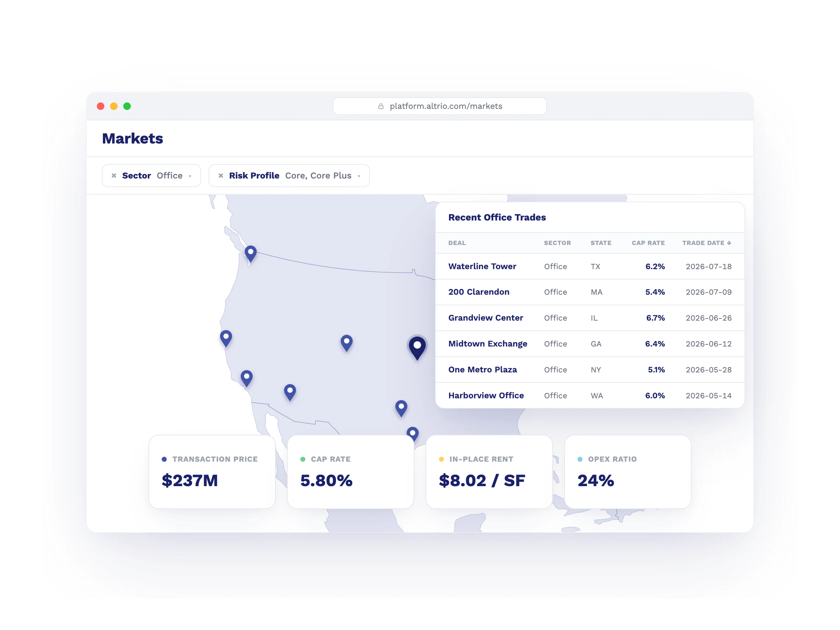The image size is (840, 630).
Task: Click the yellow dot beside In-Place Rent
Action: 441,459
